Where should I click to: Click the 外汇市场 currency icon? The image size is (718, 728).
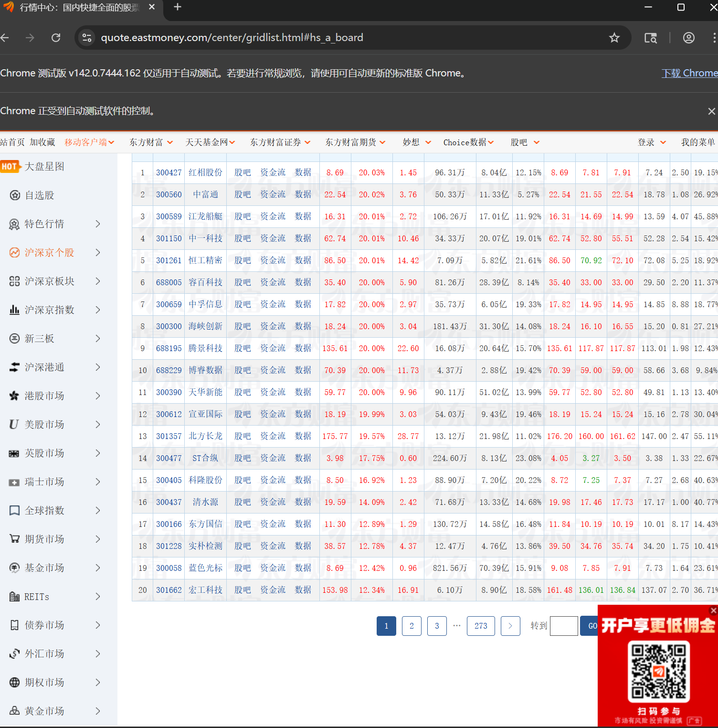tap(15, 653)
